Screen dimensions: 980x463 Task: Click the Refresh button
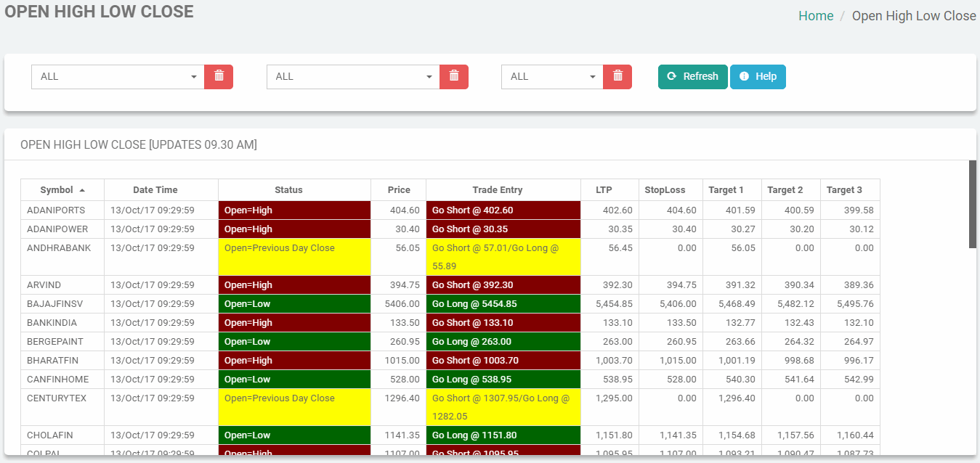pos(693,76)
